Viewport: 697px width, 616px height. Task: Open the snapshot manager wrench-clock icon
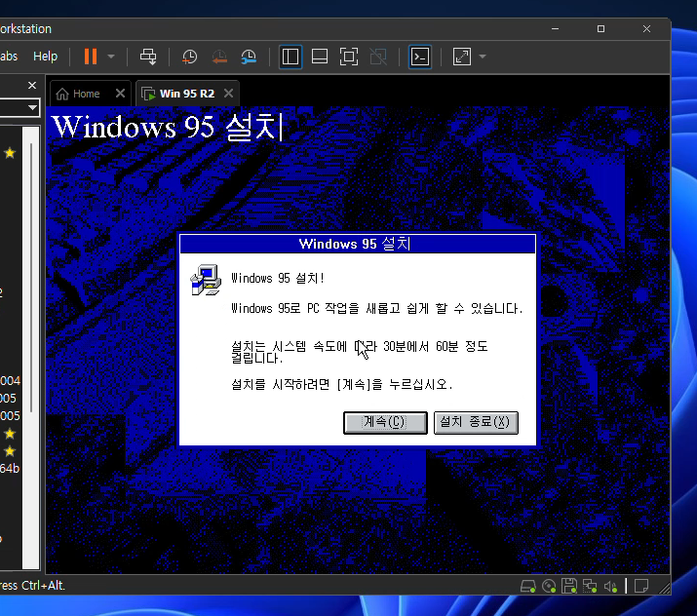click(249, 57)
